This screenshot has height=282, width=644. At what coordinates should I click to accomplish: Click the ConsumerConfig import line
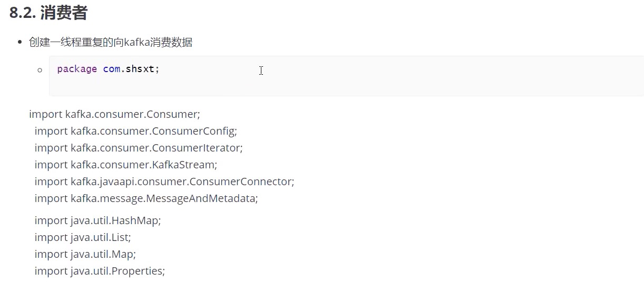(x=135, y=131)
